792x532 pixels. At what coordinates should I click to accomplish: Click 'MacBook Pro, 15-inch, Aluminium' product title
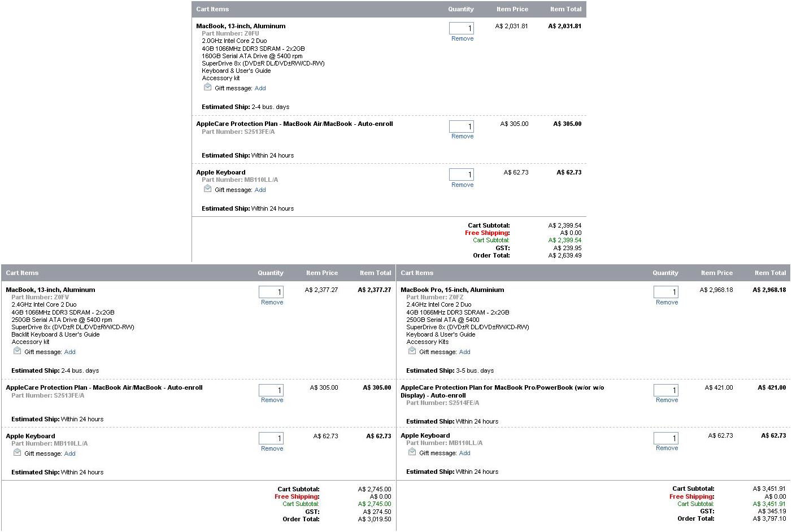coord(452,290)
